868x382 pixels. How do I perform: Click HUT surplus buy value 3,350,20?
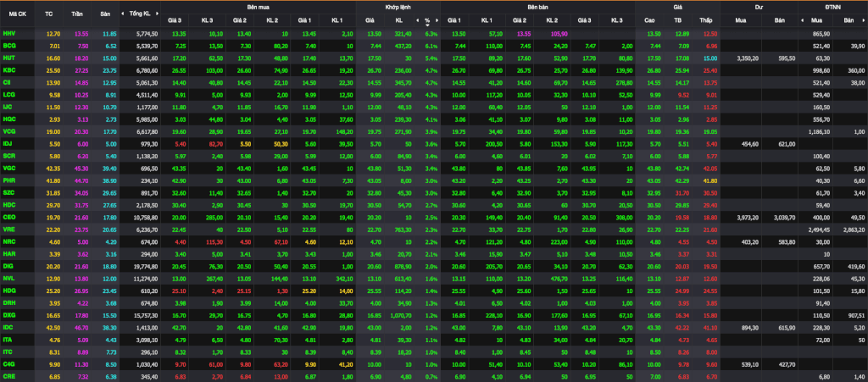pos(746,58)
